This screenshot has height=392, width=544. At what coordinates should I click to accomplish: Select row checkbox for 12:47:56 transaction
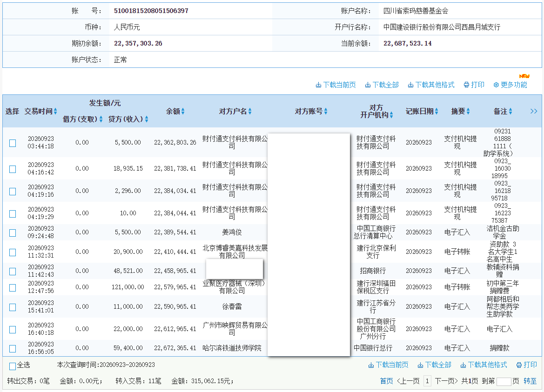tap(13, 288)
